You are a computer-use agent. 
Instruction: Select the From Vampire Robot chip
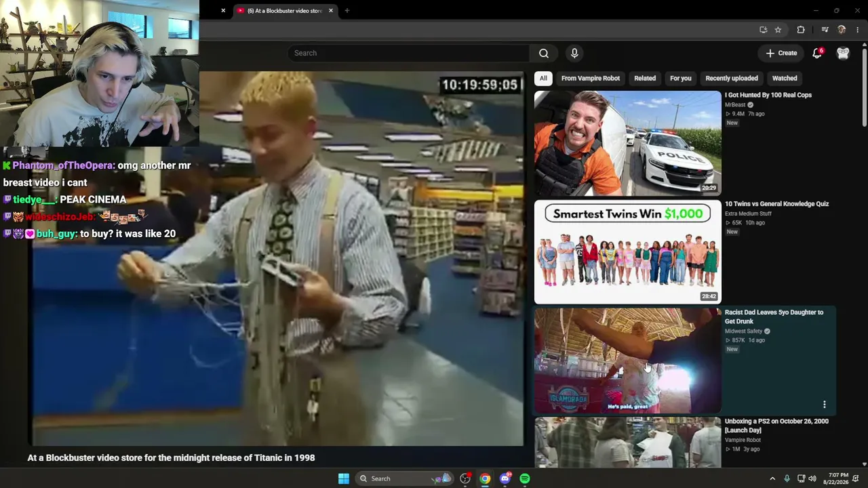pos(591,78)
